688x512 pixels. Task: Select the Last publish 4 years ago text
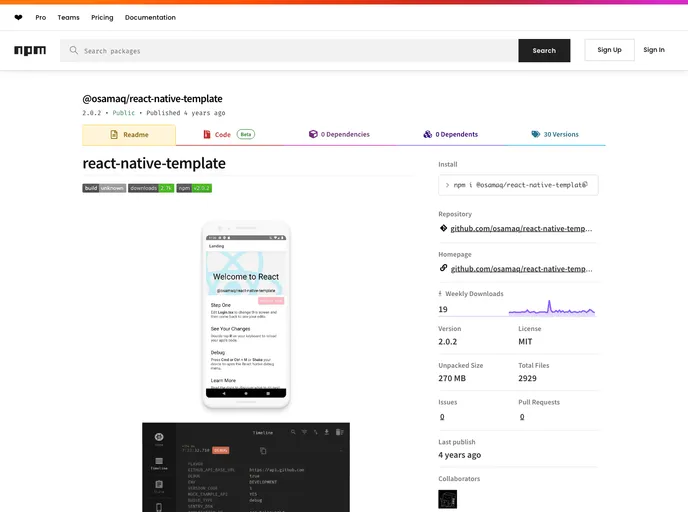[x=459, y=455]
